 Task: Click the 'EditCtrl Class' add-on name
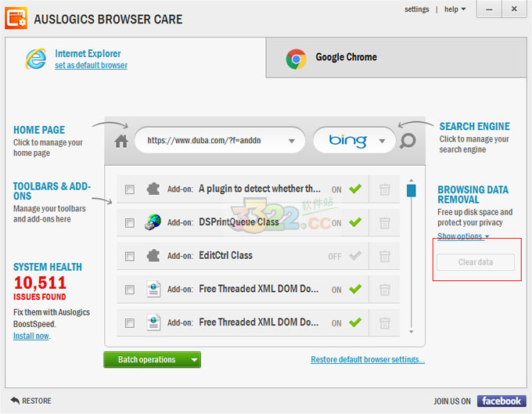(x=225, y=255)
